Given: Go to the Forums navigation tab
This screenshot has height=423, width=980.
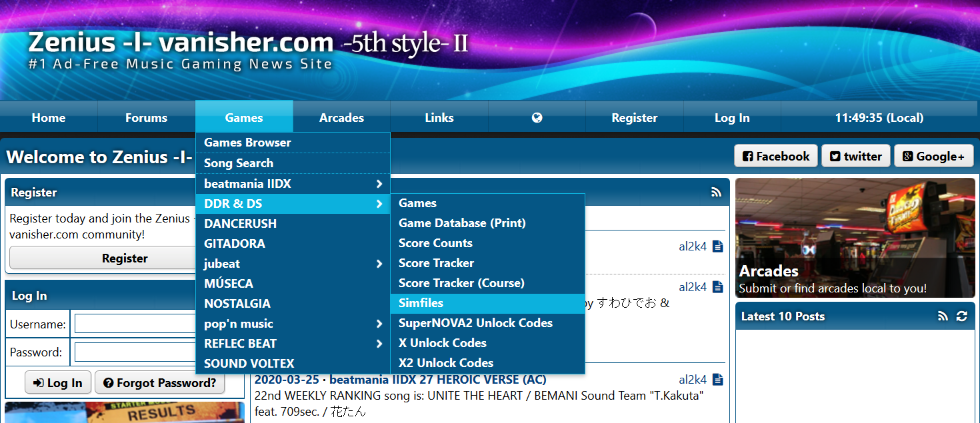Looking at the screenshot, I should point(146,118).
